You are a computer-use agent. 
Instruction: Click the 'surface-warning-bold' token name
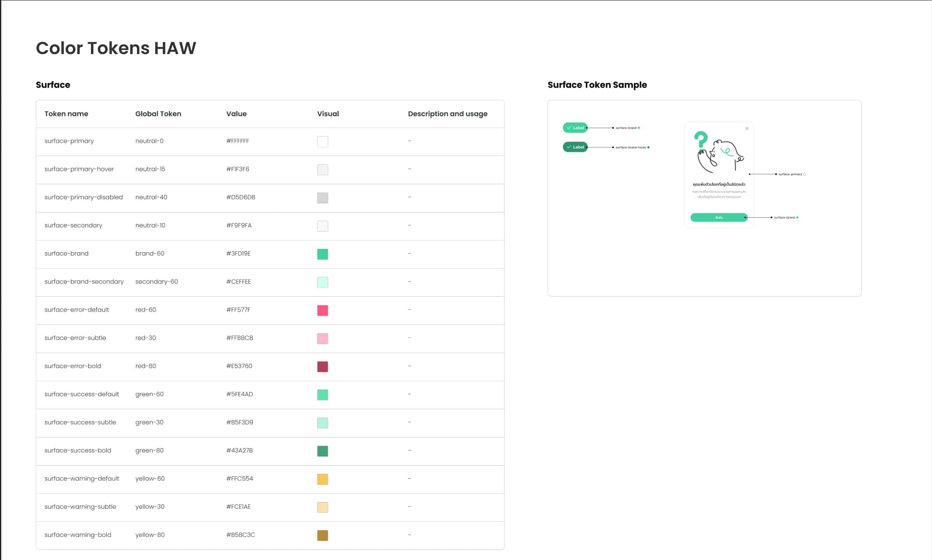pos(78,535)
